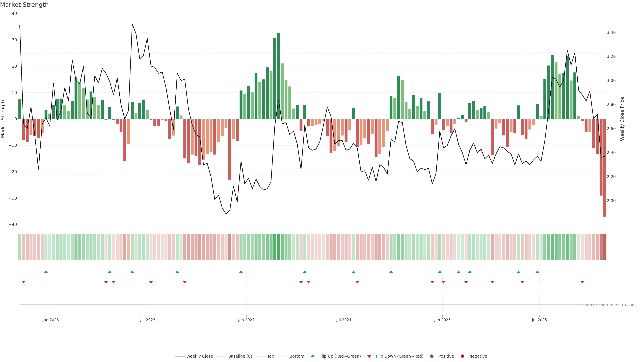
Task: Click the leftmost red flip-down triangle marker
Action: [23, 282]
